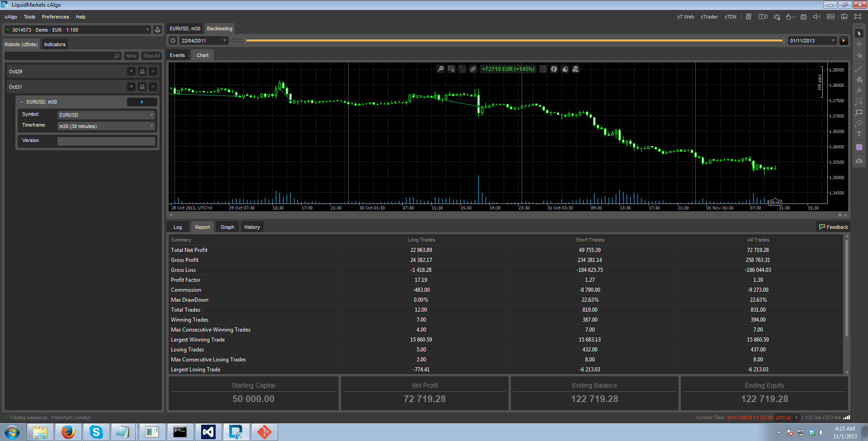868x441 pixels.
Task: Click the purple drawing color swatch
Action: [x=859, y=147]
